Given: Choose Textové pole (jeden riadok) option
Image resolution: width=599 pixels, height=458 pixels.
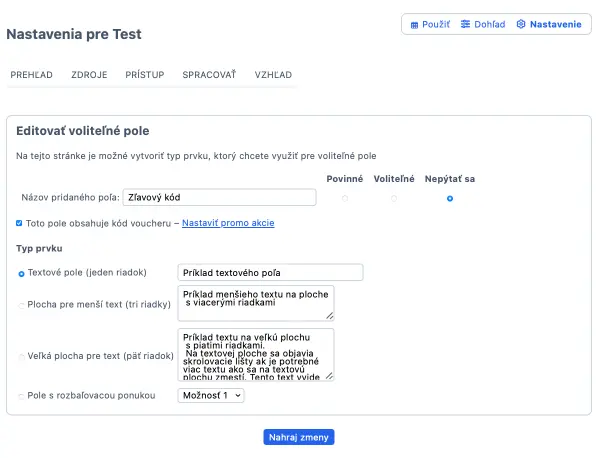Looking at the screenshot, I should pos(21,274).
